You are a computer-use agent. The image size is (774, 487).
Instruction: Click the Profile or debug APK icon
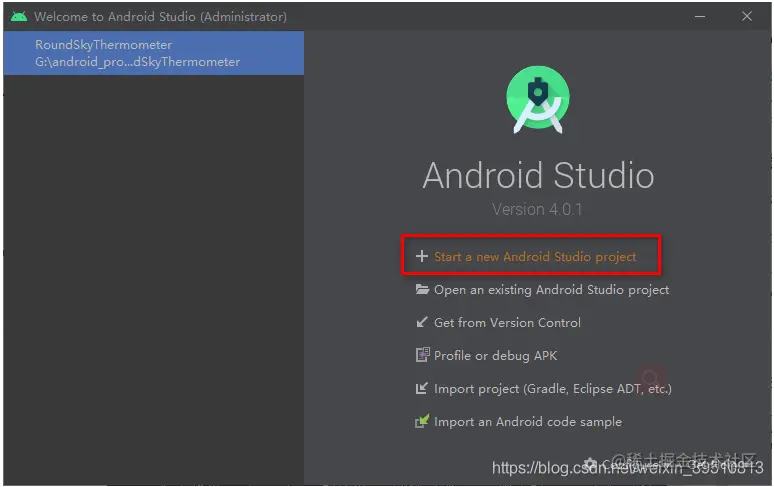click(422, 355)
